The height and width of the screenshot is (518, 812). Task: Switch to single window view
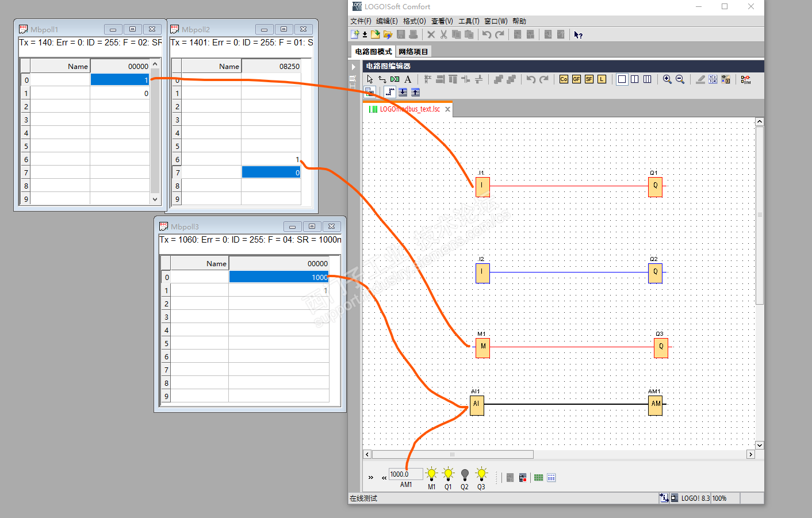tap(622, 79)
